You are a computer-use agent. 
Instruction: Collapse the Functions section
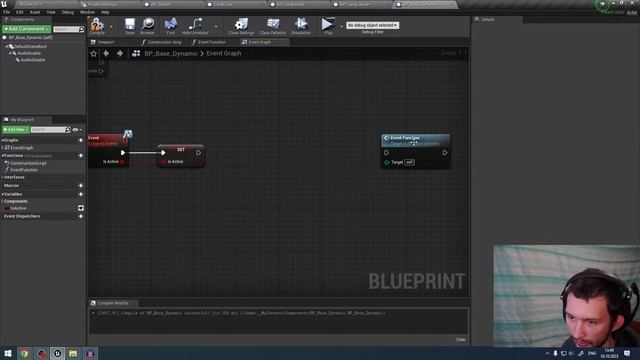pos(2,156)
